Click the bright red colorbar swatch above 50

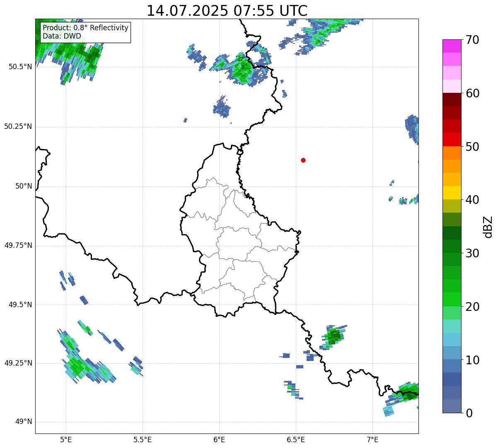point(452,140)
